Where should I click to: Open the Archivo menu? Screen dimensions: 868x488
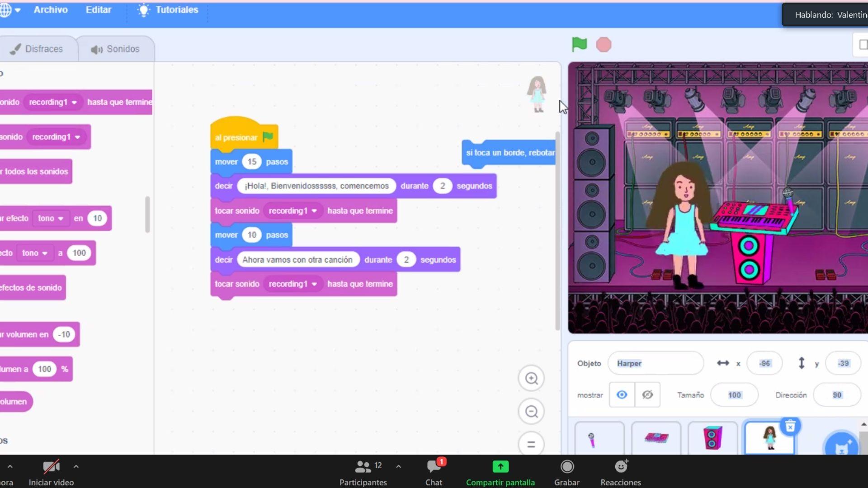click(51, 9)
